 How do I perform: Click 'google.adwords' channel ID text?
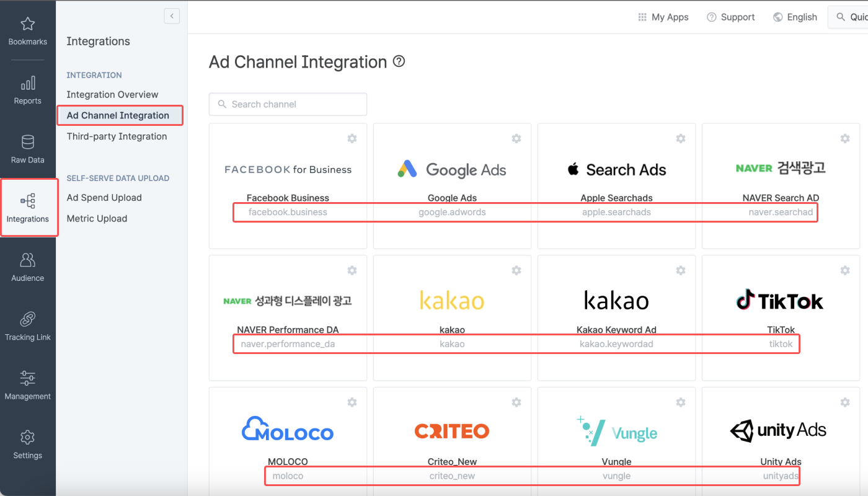pos(452,212)
